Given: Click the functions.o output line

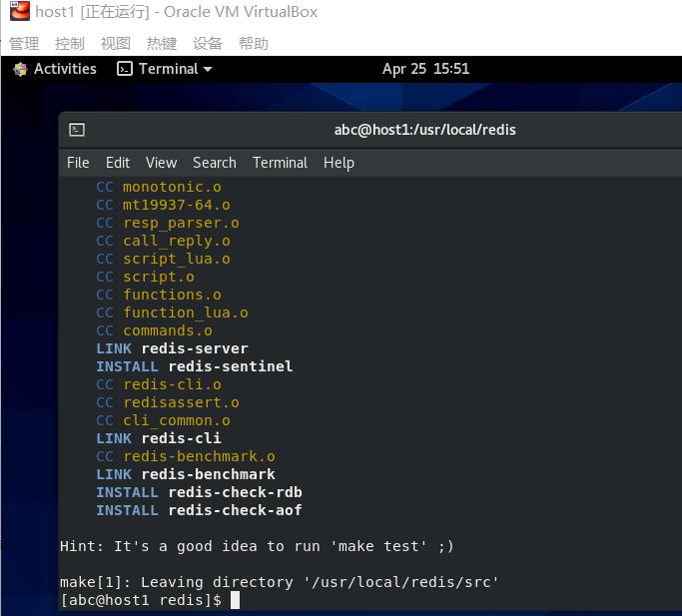Looking at the screenshot, I should [x=159, y=295].
